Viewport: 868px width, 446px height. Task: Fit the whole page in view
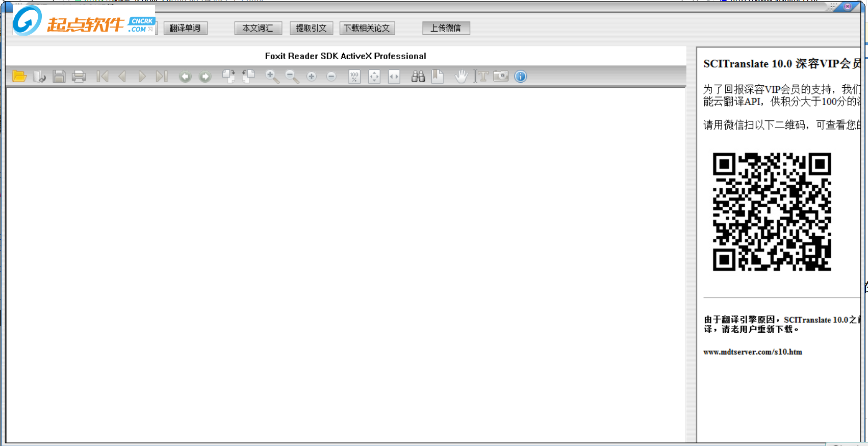[374, 77]
